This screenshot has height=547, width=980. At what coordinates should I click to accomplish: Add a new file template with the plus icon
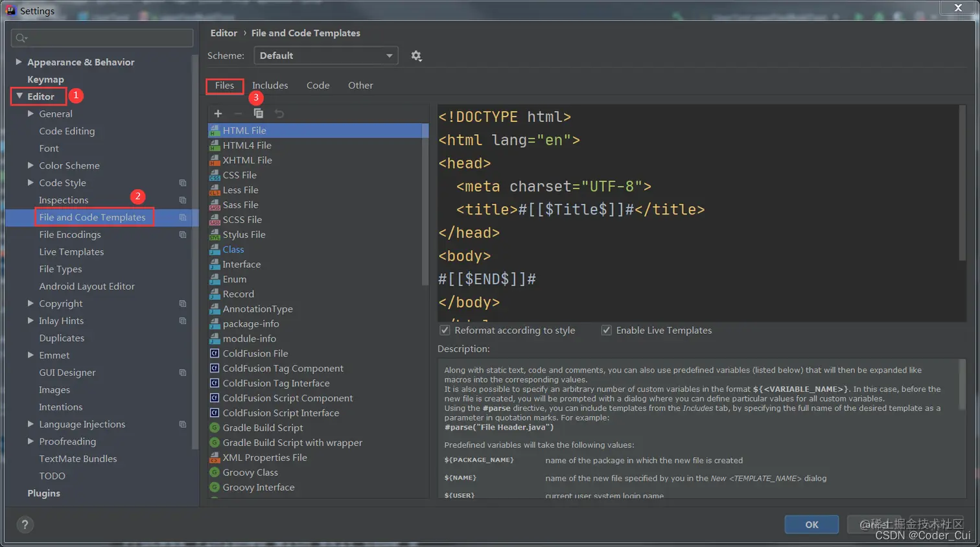tap(216, 113)
